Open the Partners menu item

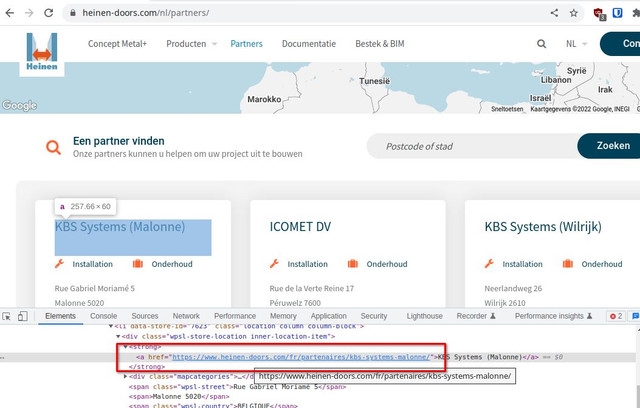247,44
